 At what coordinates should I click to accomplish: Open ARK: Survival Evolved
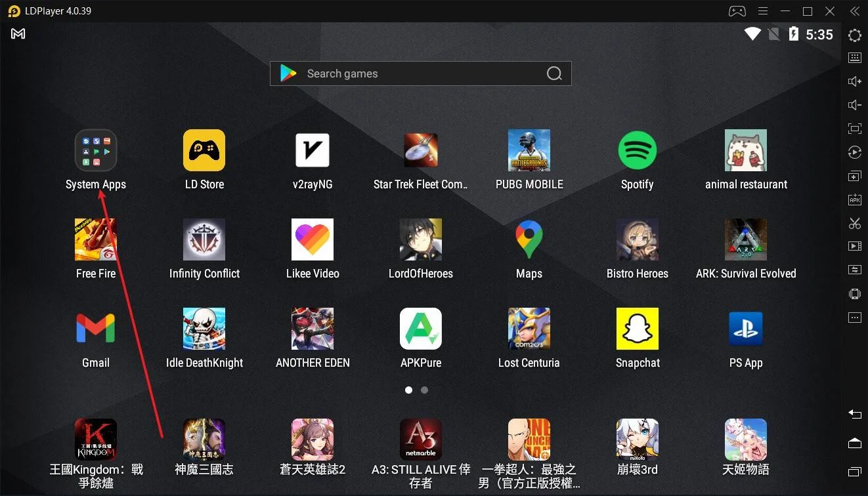[x=746, y=239]
